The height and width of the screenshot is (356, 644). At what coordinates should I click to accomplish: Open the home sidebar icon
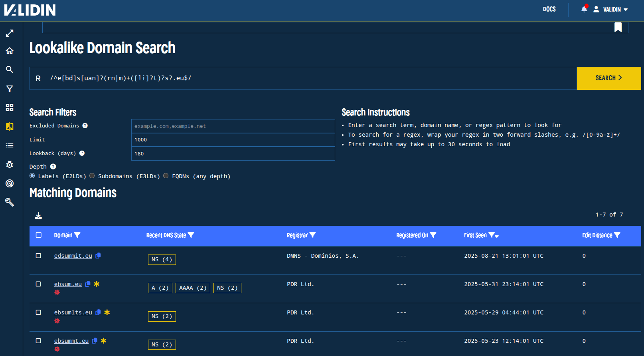(10, 51)
